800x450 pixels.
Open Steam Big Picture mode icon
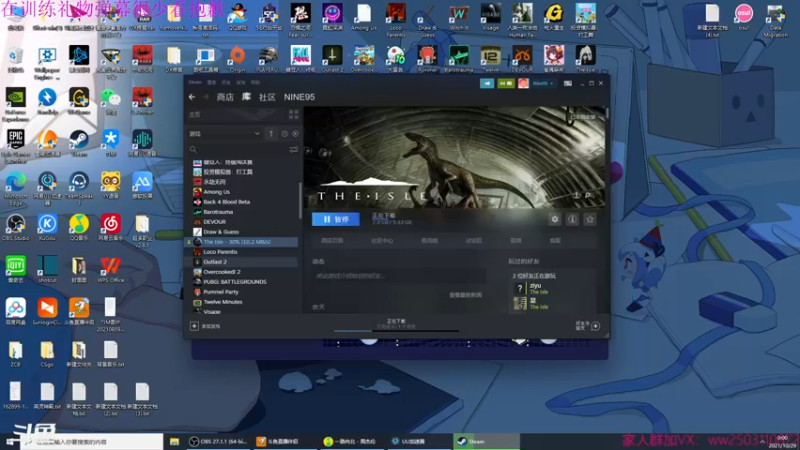click(x=568, y=83)
